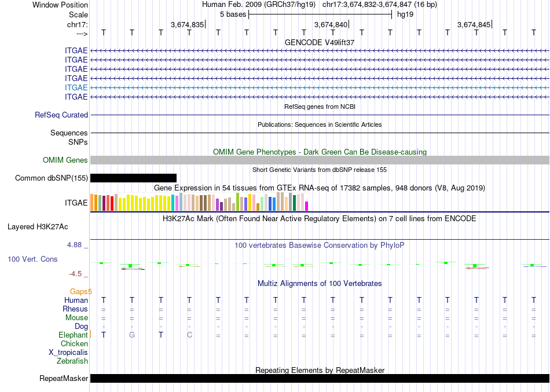Viewport: 550px width, 392px height.
Task: Click the Human Feb. 2009 (GRCh37/hg19) header text
Action: click(259, 5)
